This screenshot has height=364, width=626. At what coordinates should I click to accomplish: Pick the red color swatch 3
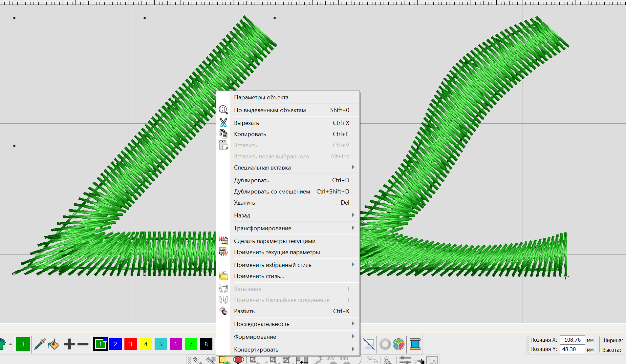130,344
